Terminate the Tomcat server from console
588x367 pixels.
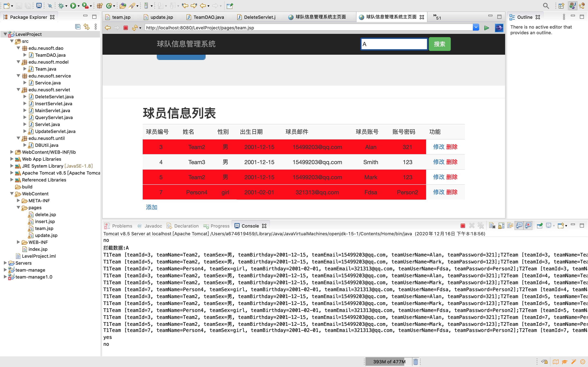coord(463,226)
